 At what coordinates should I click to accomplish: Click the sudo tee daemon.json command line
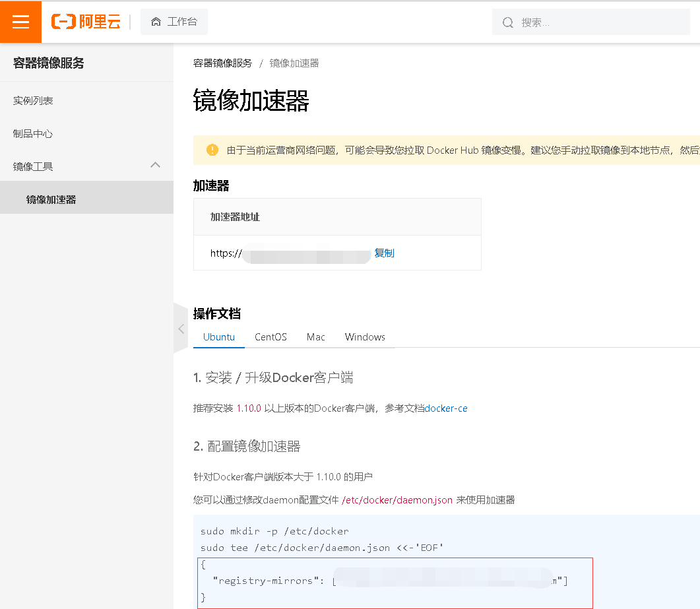pyautogui.click(x=322, y=548)
